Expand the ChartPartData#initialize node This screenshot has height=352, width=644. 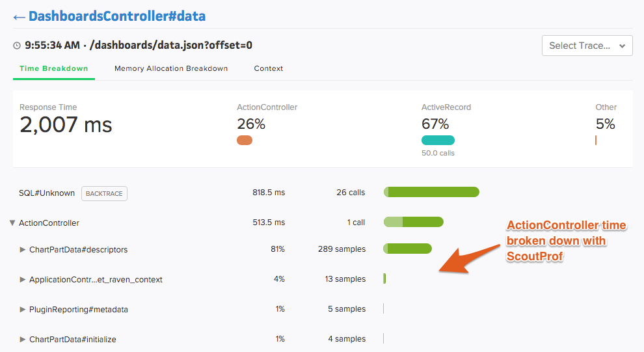click(23, 339)
